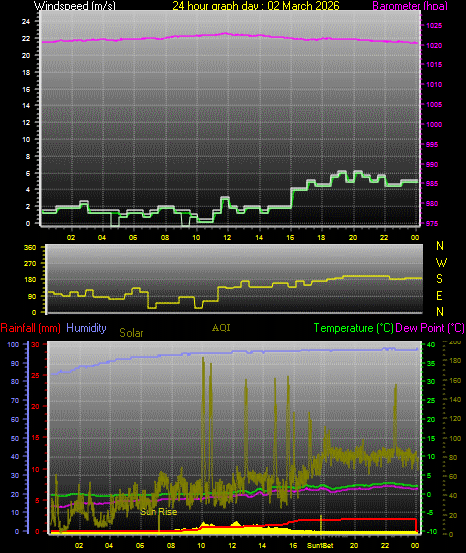466x553 pixels.
Task: Click the windspeed axis value 16
Action: (x=26, y=90)
